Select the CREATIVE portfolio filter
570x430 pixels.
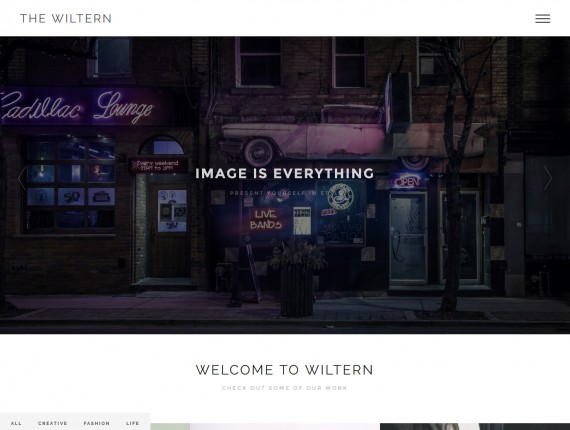pyautogui.click(x=53, y=423)
